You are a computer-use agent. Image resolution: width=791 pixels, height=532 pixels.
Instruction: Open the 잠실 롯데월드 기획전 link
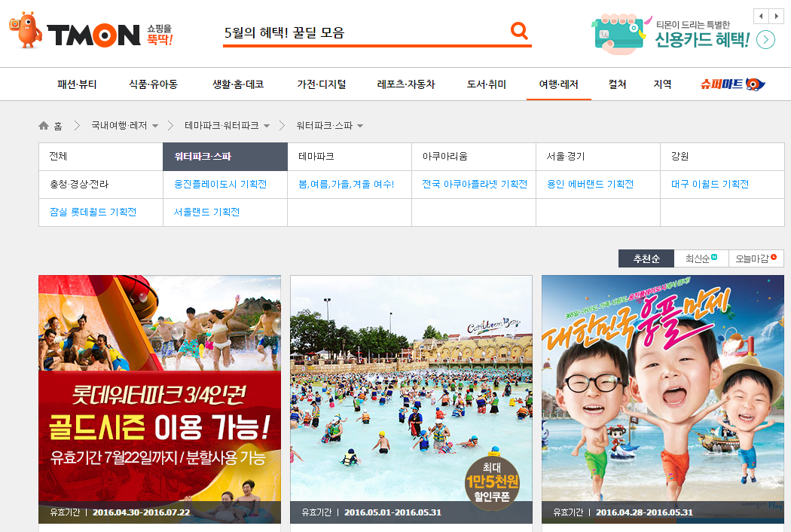pyautogui.click(x=93, y=212)
